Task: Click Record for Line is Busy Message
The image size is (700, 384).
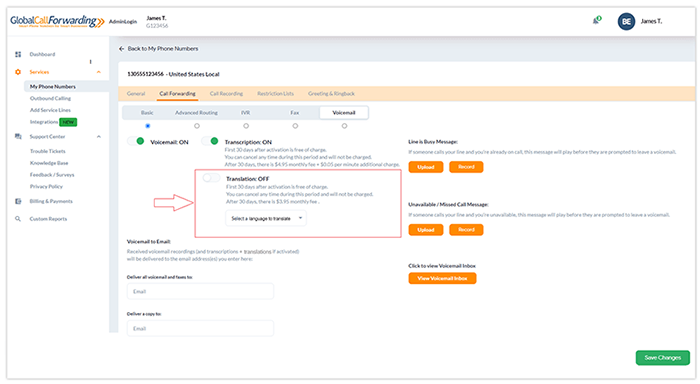Action: tap(466, 167)
